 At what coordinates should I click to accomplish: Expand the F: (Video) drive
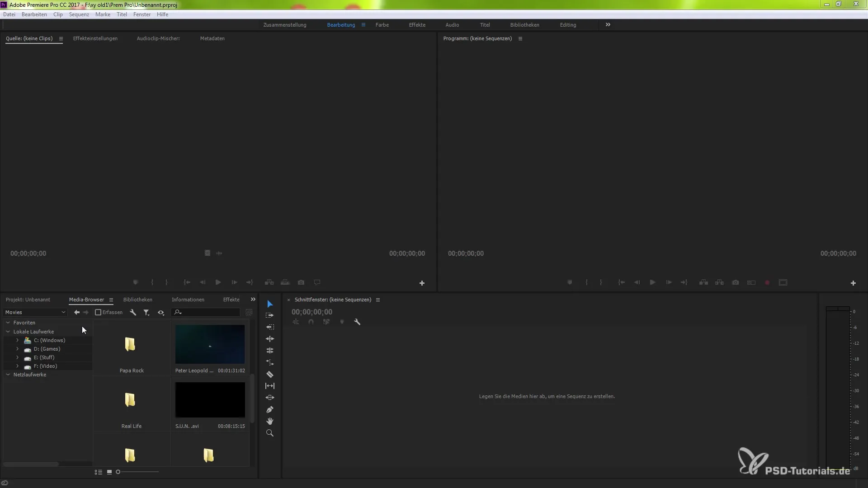[17, 366]
